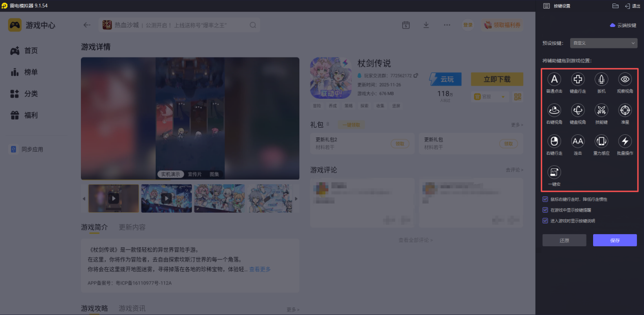The image size is (644, 315).
Task: Disable 在游戏中显示按键提醒 option
Action: coord(546,210)
